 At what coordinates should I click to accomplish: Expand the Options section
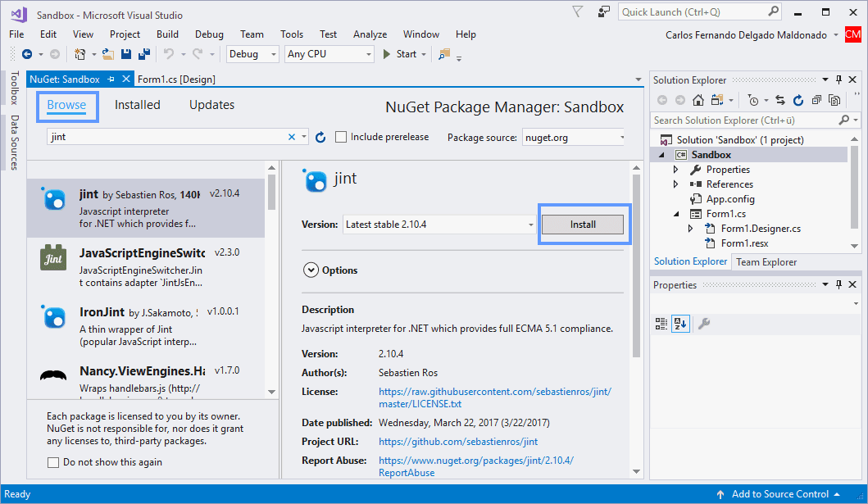coord(311,270)
